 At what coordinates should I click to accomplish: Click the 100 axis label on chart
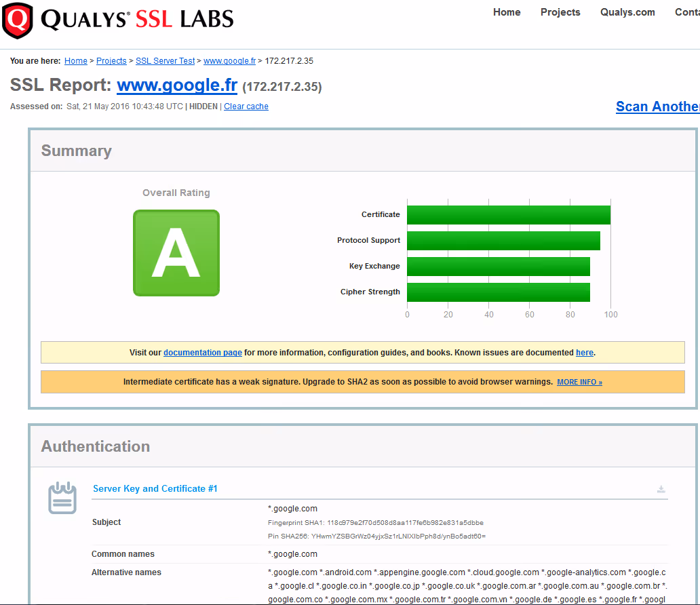click(x=610, y=314)
